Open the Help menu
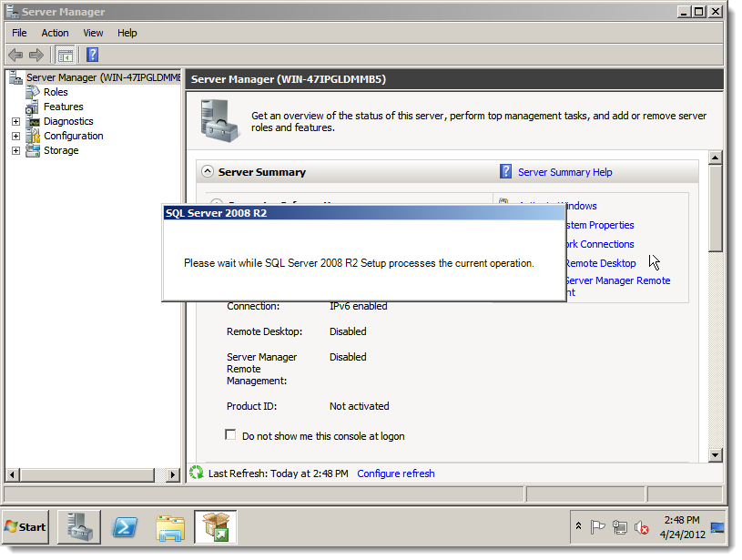Viewport: 742px width, 560px height. click(127, 33)
